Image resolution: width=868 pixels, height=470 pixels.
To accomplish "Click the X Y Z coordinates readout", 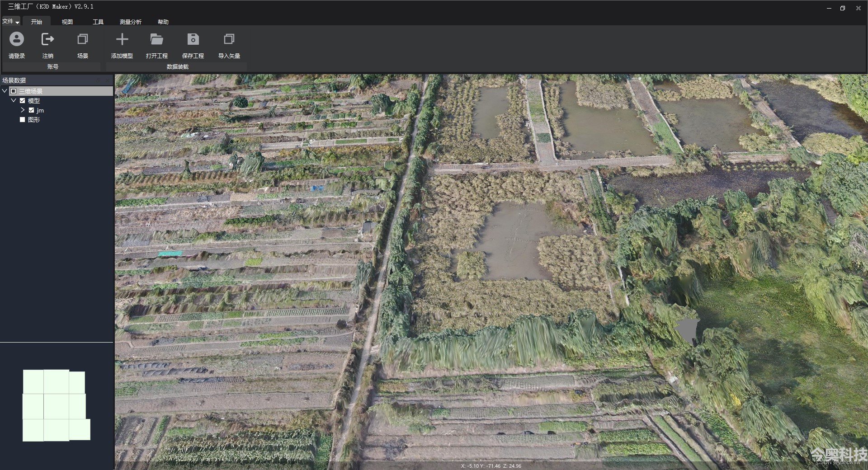I will pos(491,466).
